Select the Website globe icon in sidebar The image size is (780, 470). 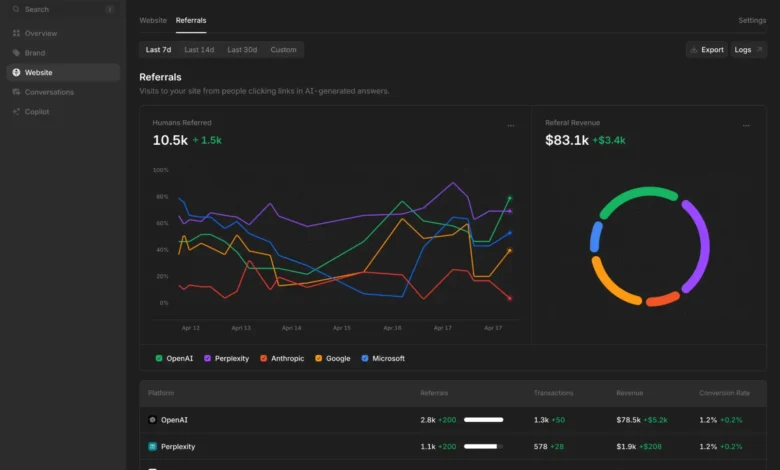[x=16, y=72]
